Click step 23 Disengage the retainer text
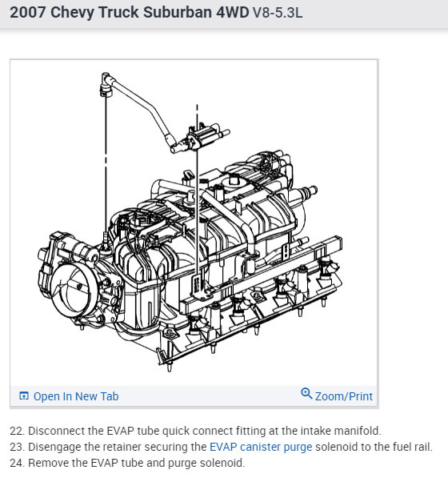448x494 pixels. [x=221, y=447]
